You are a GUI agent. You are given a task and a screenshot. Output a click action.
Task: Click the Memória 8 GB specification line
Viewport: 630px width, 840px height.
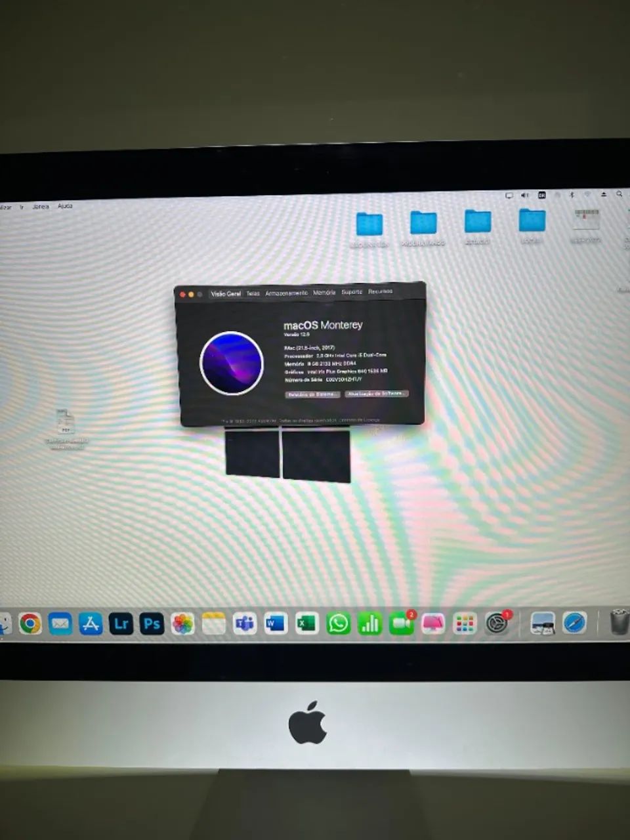[x=320, y=364]
